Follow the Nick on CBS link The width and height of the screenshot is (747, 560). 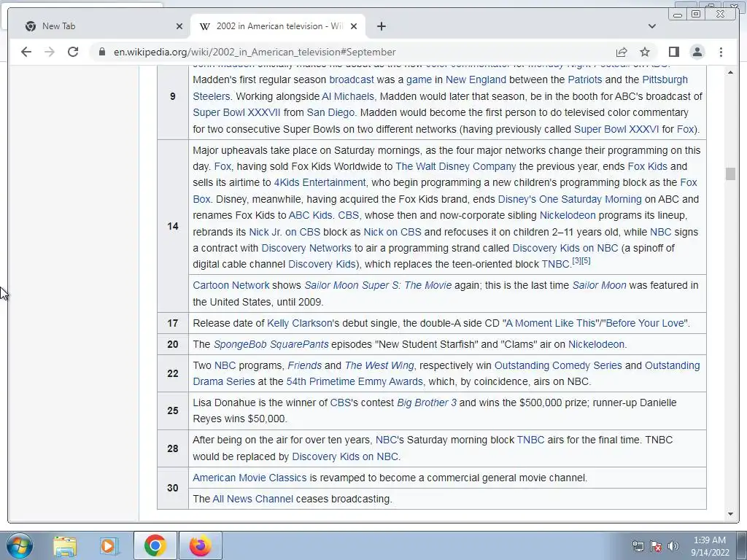click(x=392, y=232)
